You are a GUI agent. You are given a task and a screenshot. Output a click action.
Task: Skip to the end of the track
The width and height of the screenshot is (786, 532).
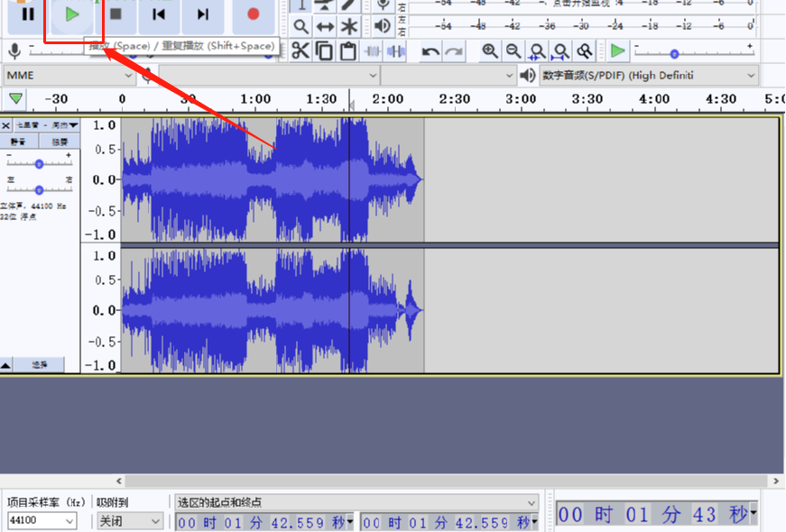click(202, 14)
